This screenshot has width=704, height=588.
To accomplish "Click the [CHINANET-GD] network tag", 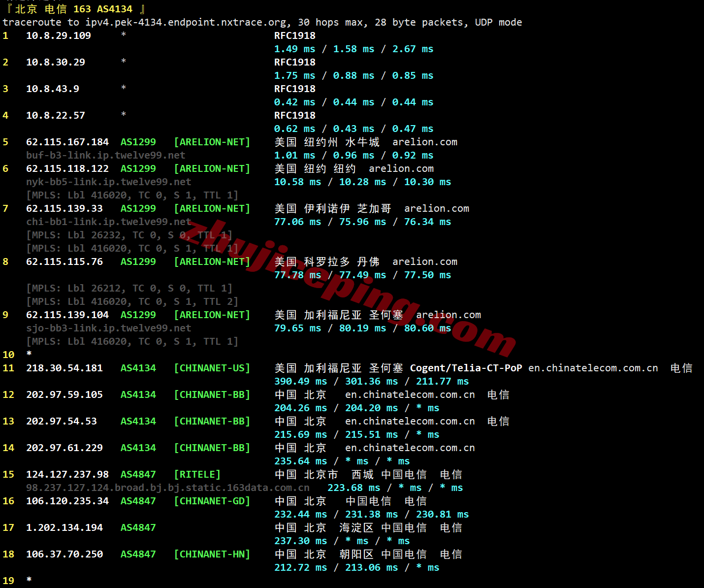I will (212, 501).
